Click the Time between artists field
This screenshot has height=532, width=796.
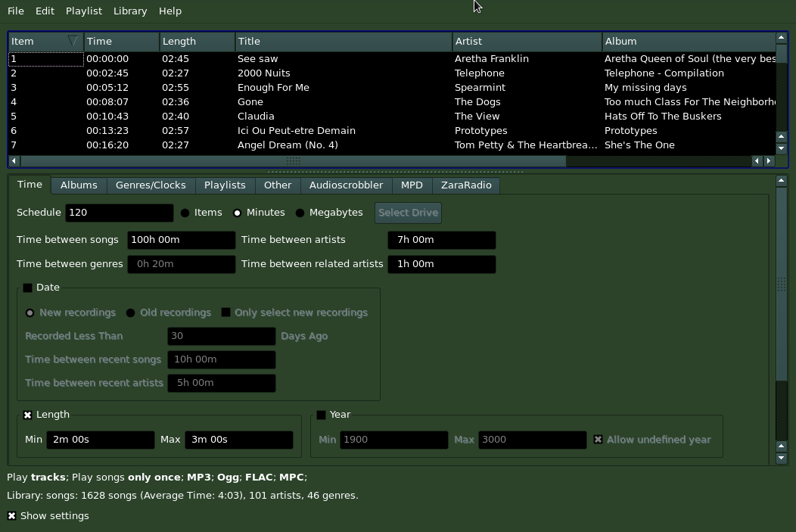point(442,240)
